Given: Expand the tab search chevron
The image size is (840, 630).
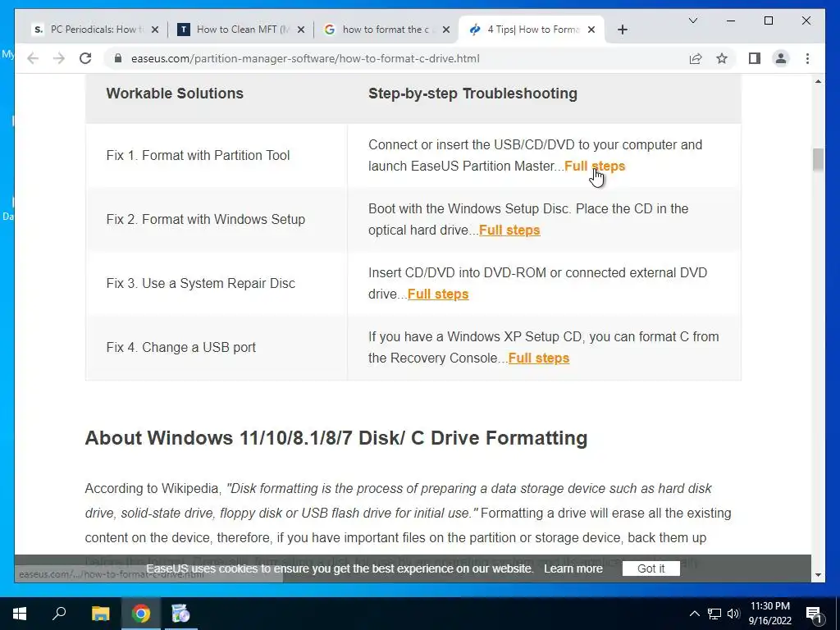Looking at the screenshot, I should coord(692,21).
